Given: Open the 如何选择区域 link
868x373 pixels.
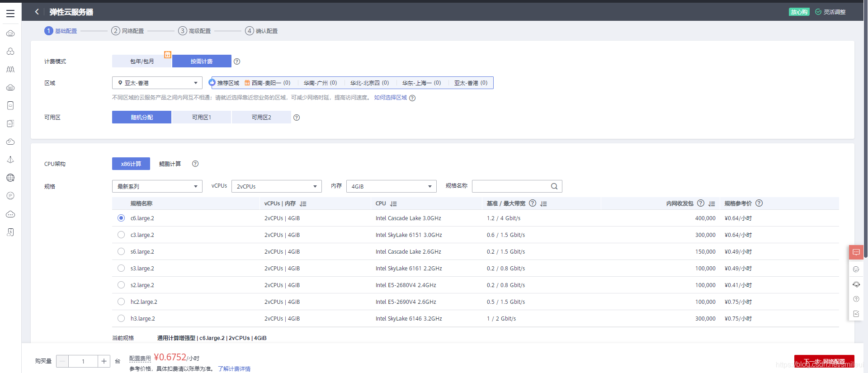Looking at the screenshot, I should [390, 98].
